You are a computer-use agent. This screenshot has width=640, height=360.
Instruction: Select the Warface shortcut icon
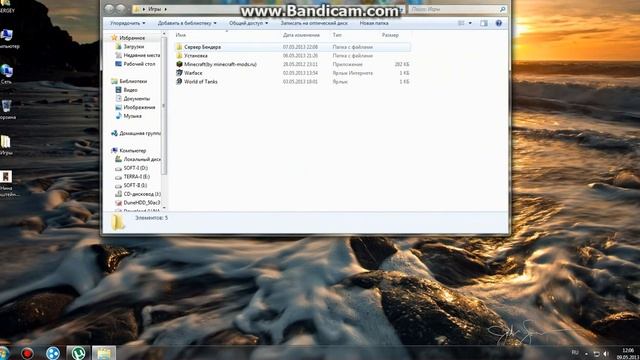(x=179, y=73)
